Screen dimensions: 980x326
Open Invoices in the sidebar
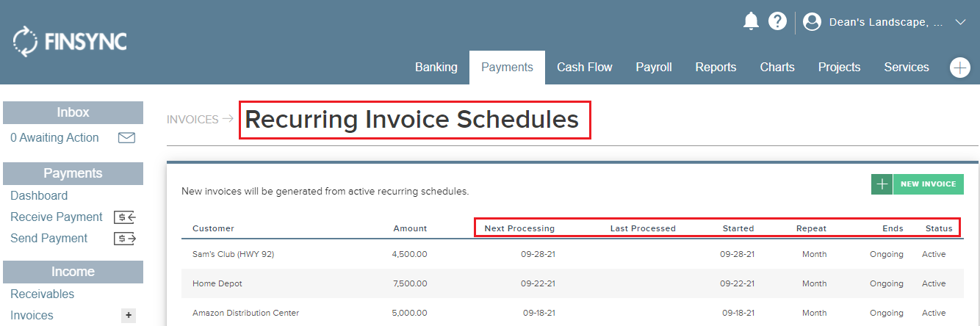coord(32,315)
